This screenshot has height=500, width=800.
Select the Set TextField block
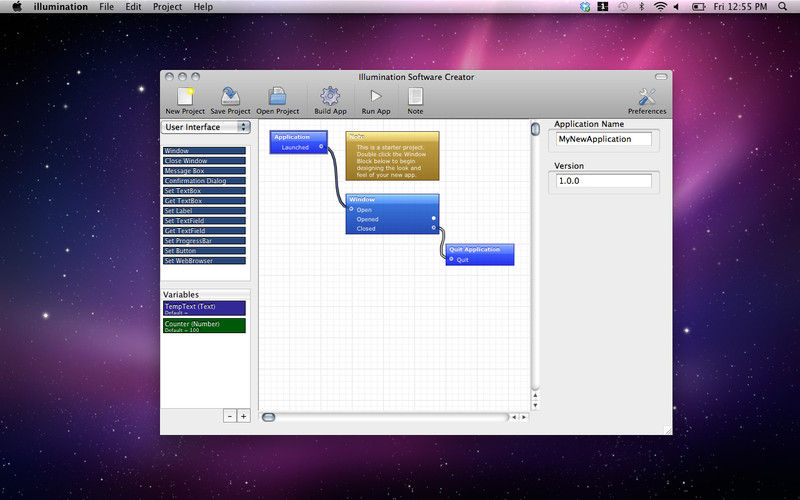click(204, 220)
